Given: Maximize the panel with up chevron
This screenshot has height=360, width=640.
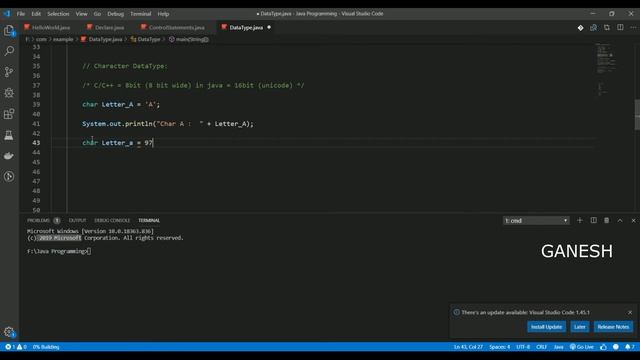Looking at the screenshot, I should (620, 220).
